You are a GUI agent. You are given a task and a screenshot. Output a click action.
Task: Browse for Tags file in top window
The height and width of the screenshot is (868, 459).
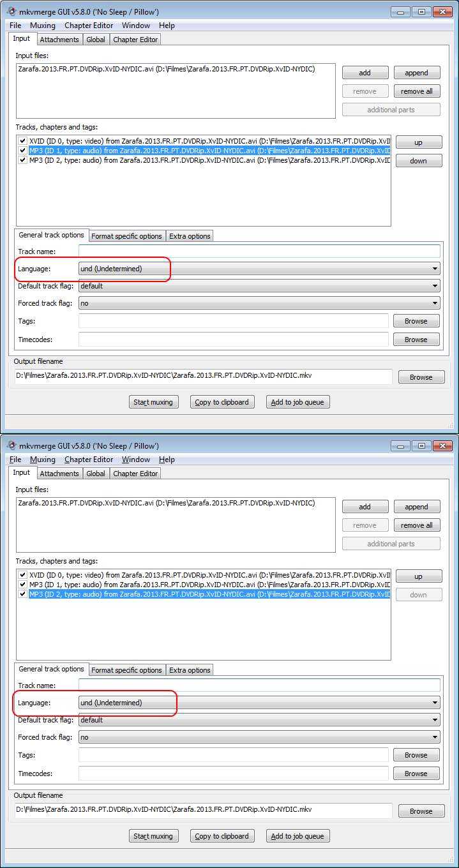point(416,321)
